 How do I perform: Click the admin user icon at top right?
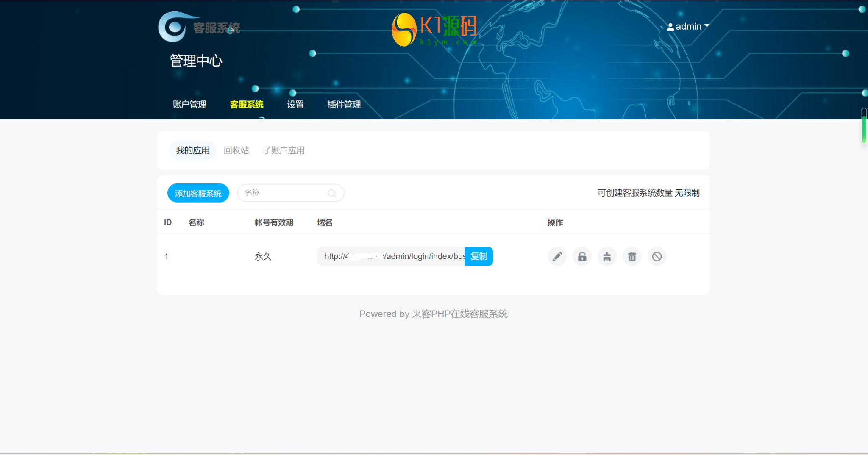670,26
